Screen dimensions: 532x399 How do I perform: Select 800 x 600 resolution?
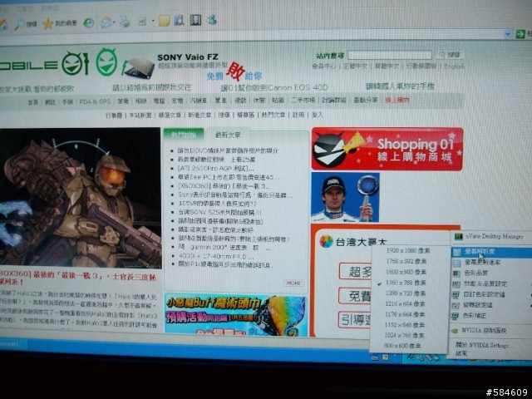point(402,346)
